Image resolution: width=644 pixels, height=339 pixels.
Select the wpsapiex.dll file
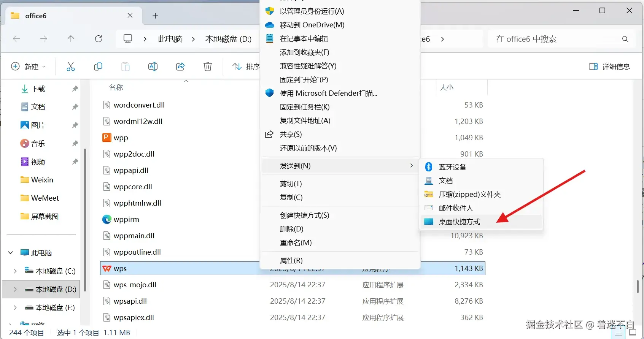click(x=134, y=317)
